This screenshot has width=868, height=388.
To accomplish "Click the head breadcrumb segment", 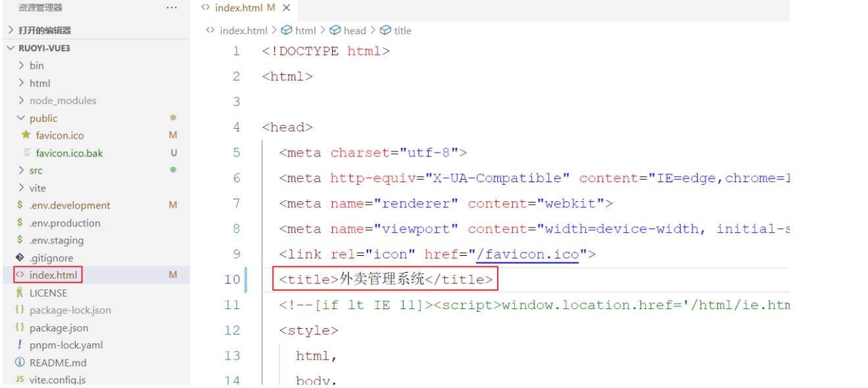I will [354, 30].
